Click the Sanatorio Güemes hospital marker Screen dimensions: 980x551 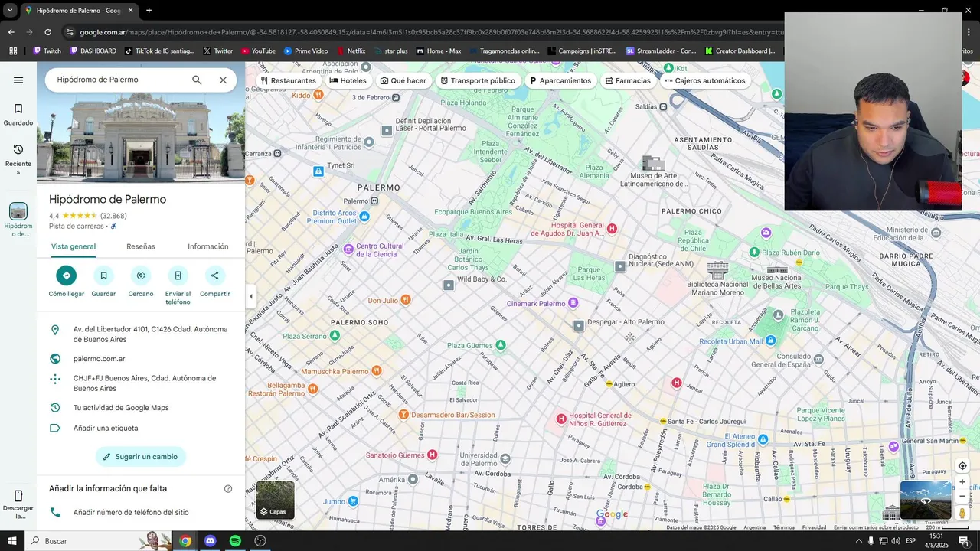click(432, 455)
